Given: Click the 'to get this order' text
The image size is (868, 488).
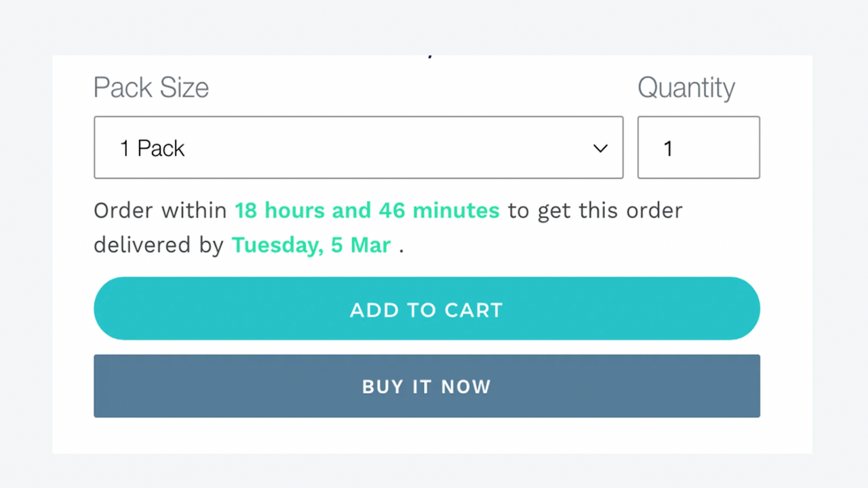Looking at the screenshot, I should (595, 211).
